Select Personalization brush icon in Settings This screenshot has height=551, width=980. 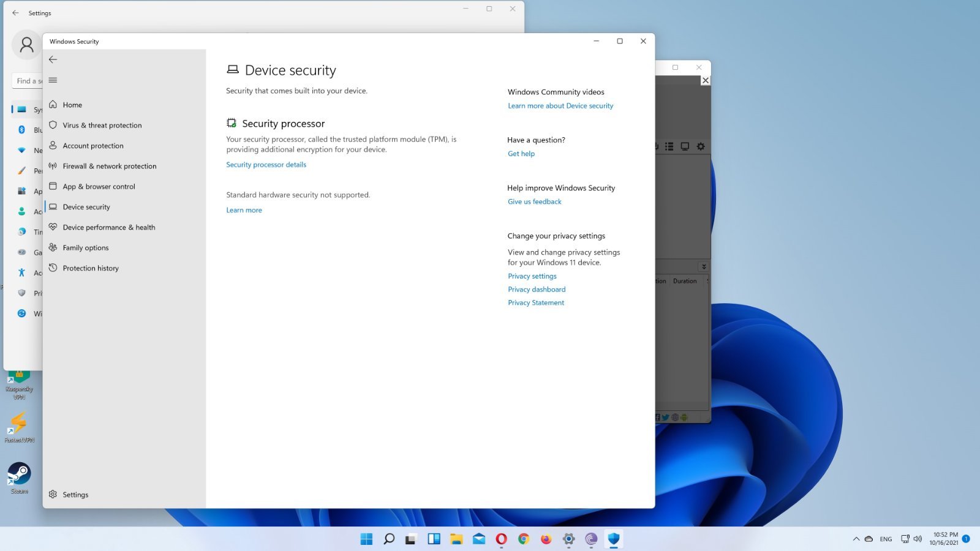coord(21,171)
